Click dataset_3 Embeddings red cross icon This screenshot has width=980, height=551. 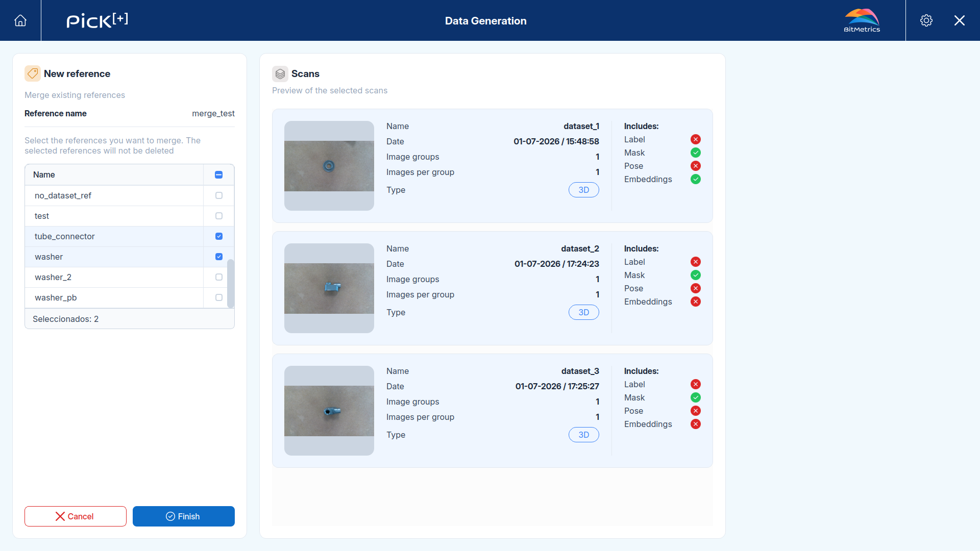point(696,424)
